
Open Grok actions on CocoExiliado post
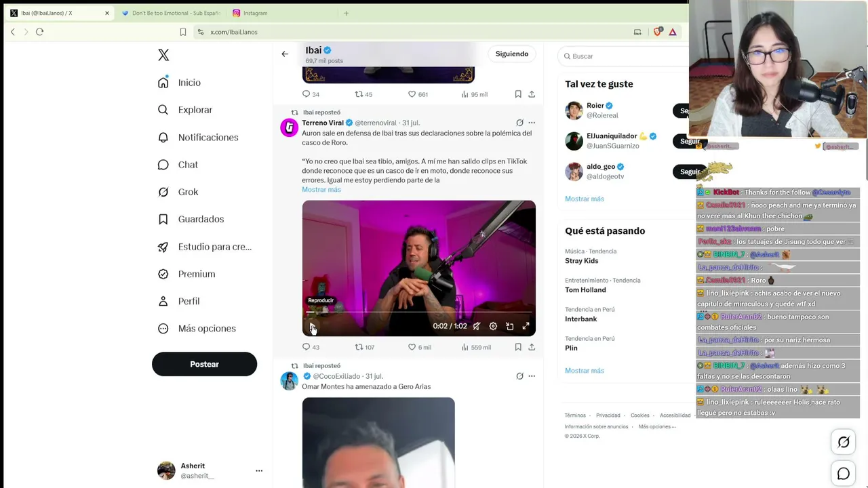519,376
